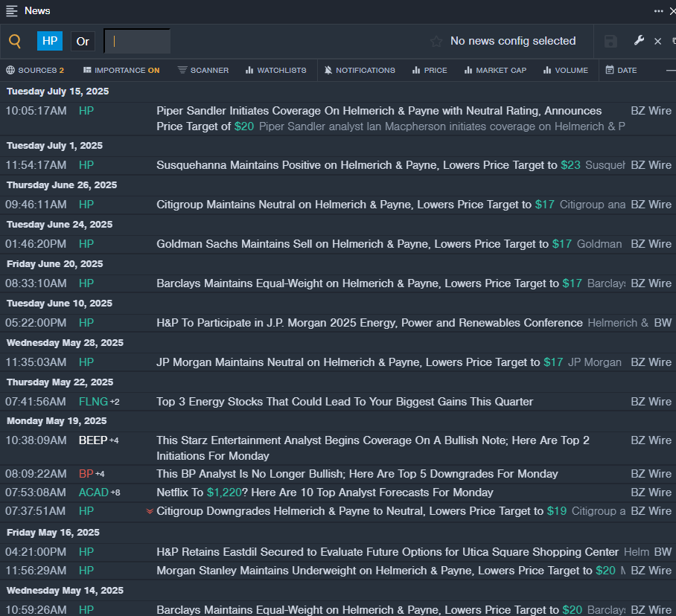Click BZ Wire source on Netflix row

coord(651,493)
